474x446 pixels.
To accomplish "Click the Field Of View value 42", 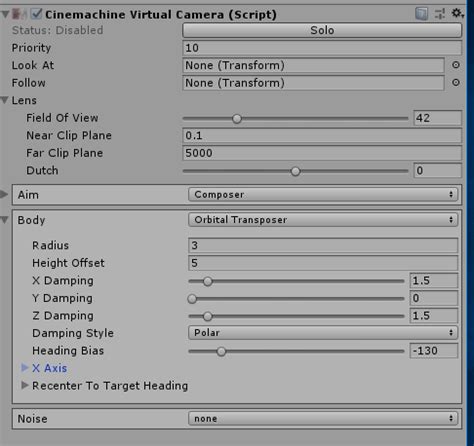I will [x=437, y=118].
